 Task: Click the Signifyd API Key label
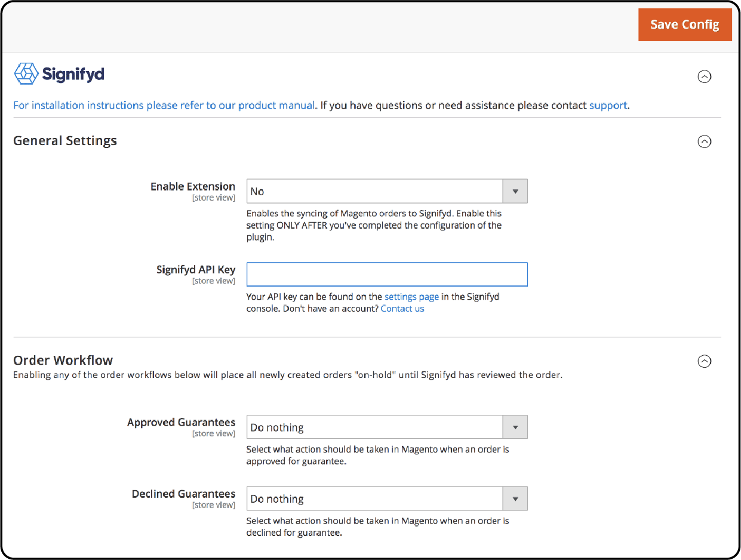point(196,270)
